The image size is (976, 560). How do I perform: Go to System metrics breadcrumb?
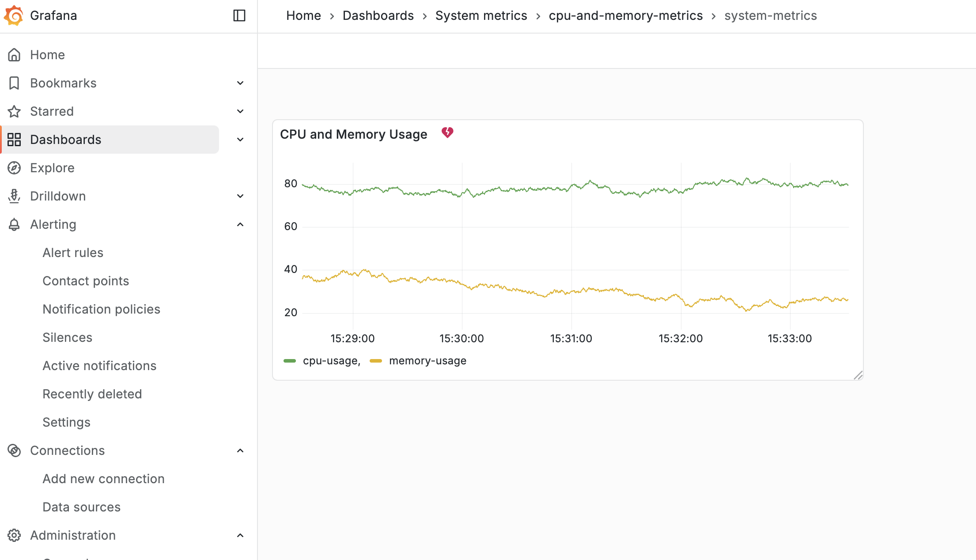[481, 15]
